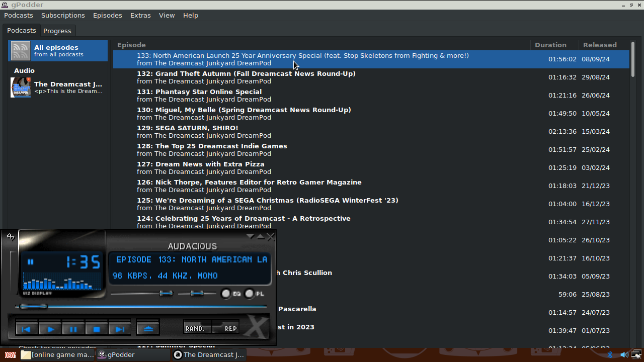Open the Subscriptions menu
Screen dimensions: 644x362
coord(63,16)
